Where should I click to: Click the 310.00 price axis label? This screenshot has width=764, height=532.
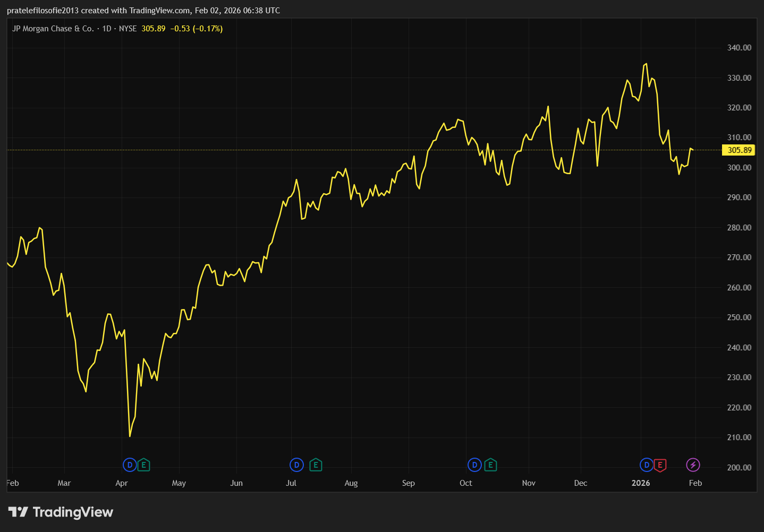(x=739, y=138)
